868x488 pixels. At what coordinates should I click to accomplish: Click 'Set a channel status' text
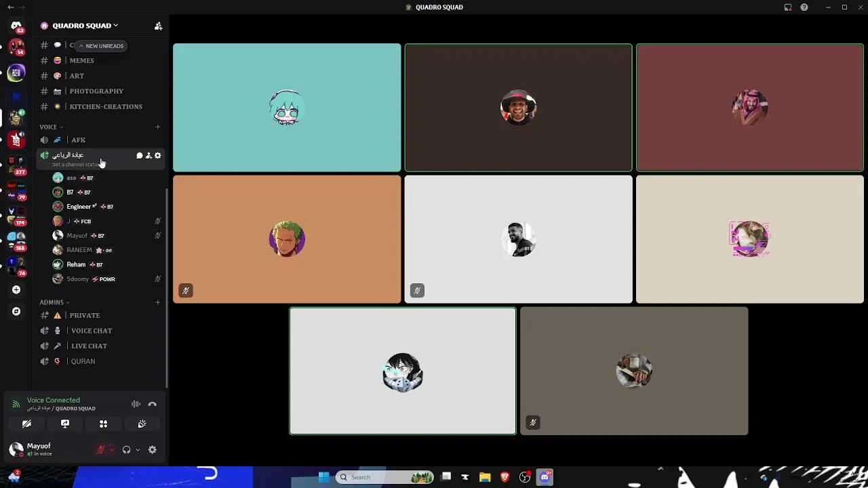point(75,165)
